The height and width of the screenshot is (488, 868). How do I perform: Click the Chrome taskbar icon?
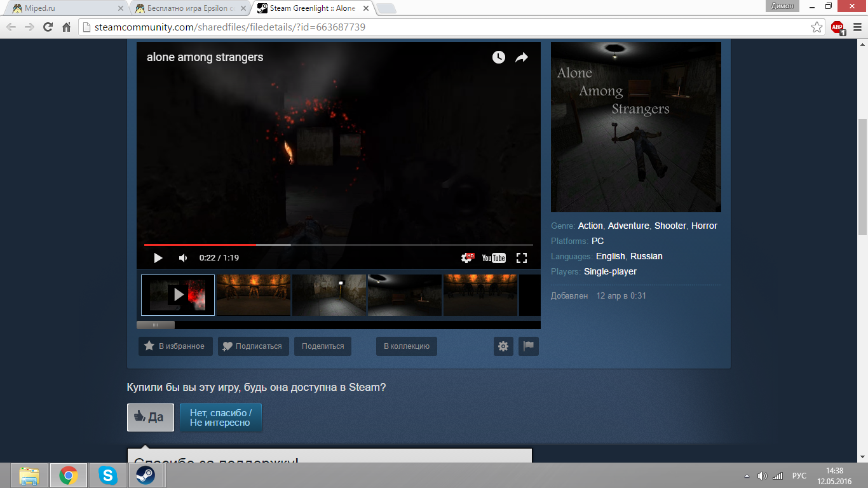pos(69,475)
